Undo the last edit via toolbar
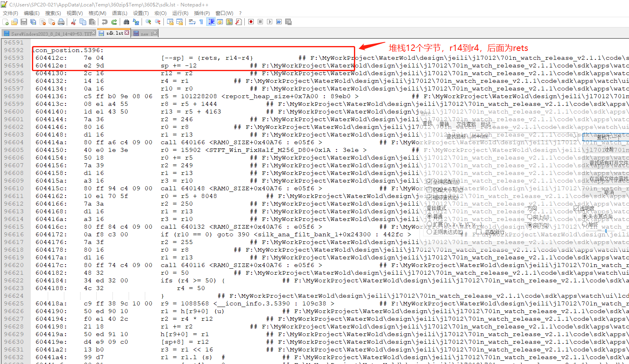The image size is (629, 364). pos(105,22)
